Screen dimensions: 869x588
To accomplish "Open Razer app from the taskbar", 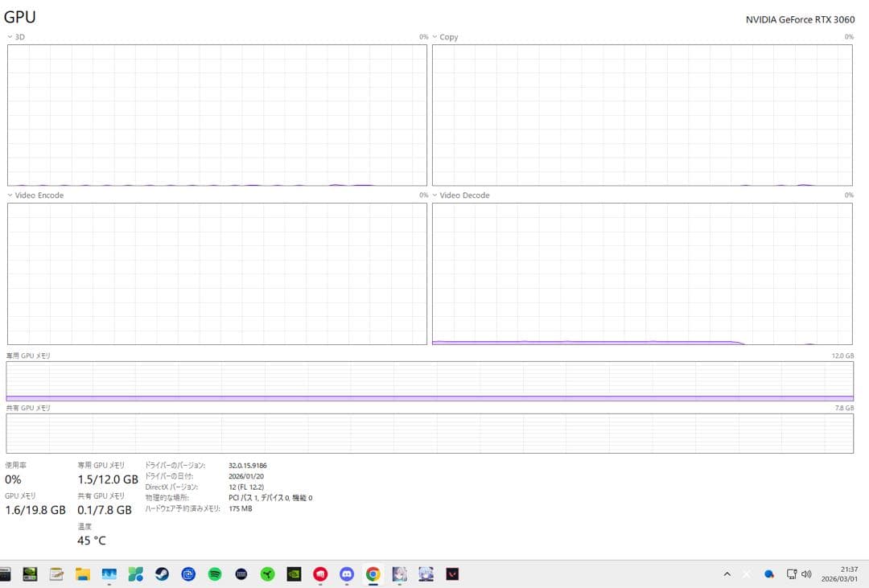I will coord(268,574).
